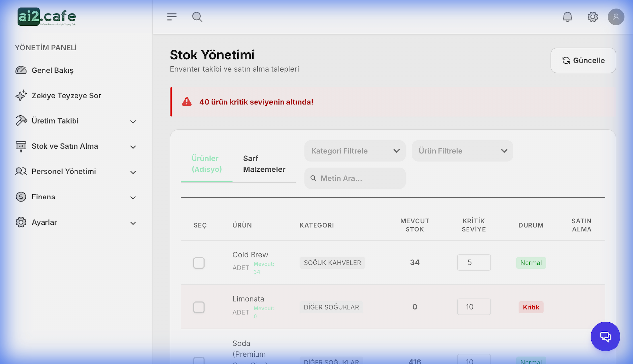Screen dimensions: 633x364
Task: Open notifications bell icon
Action: (567, 17)
